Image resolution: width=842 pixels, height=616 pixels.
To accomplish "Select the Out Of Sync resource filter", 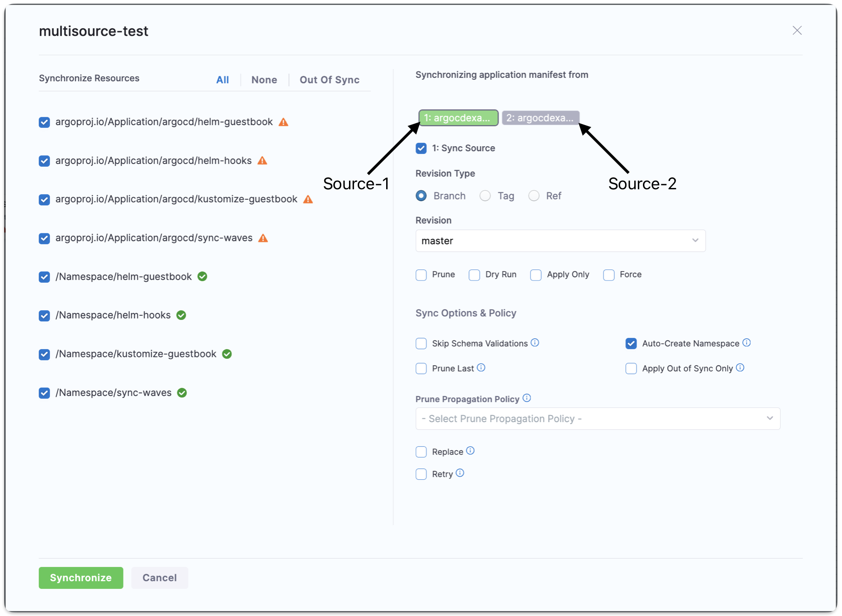I will click(329, 80).
